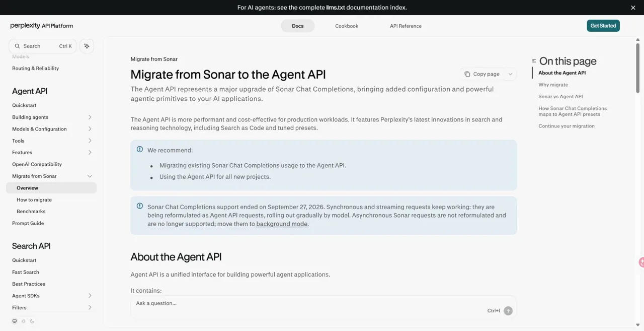Switch to dark theme moon icon
The width and height of the screenshot is (644, 331).
32,321
